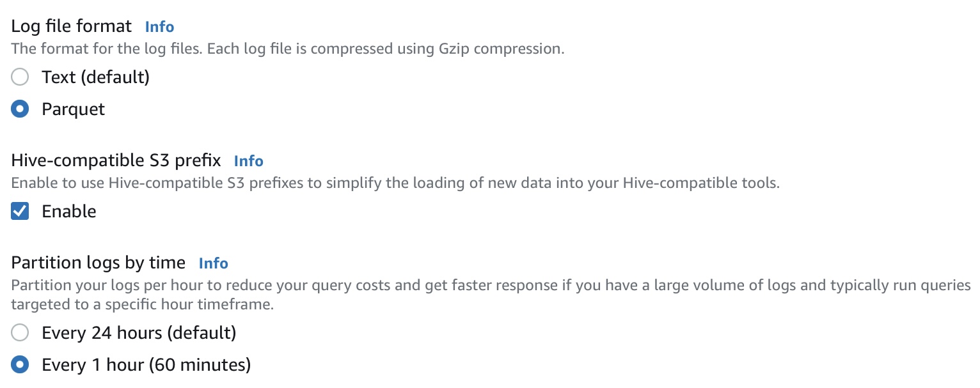
Task: Click the "Every 1 hour (60 minutes)" label
Action: coord(146,365)
